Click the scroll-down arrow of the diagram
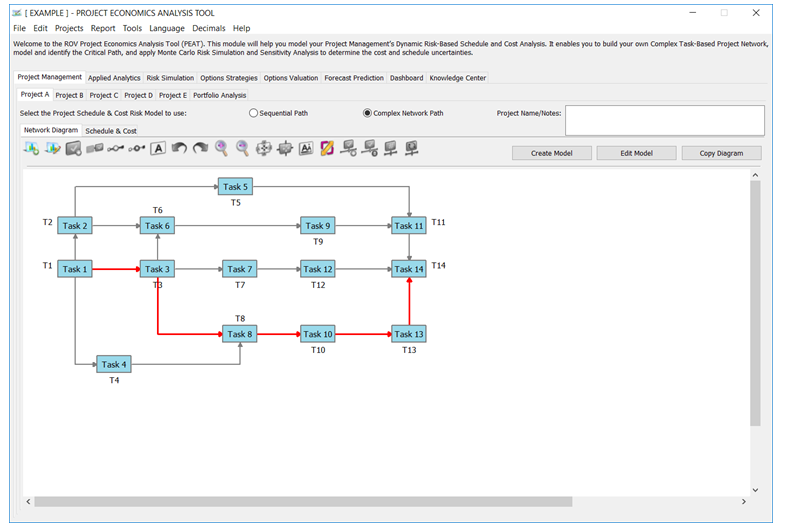Image resolution: width=785 pixels, height=530 pixels. 755,490
